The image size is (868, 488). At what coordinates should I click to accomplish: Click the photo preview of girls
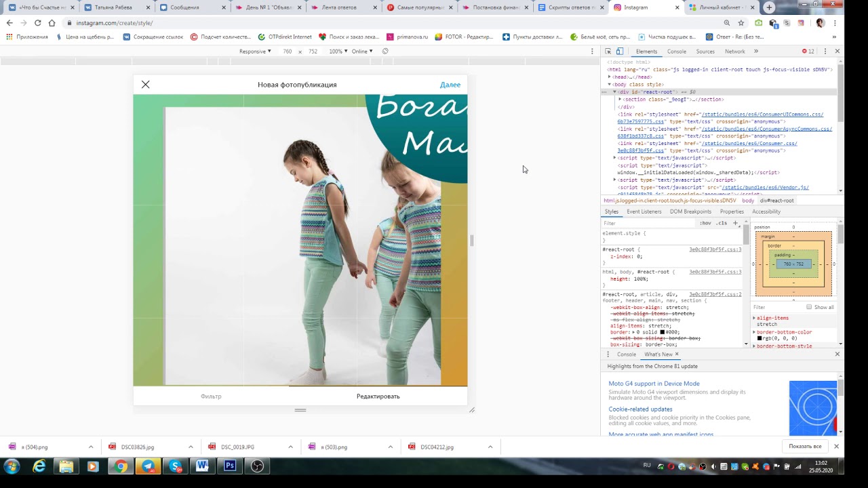point(300,241)
